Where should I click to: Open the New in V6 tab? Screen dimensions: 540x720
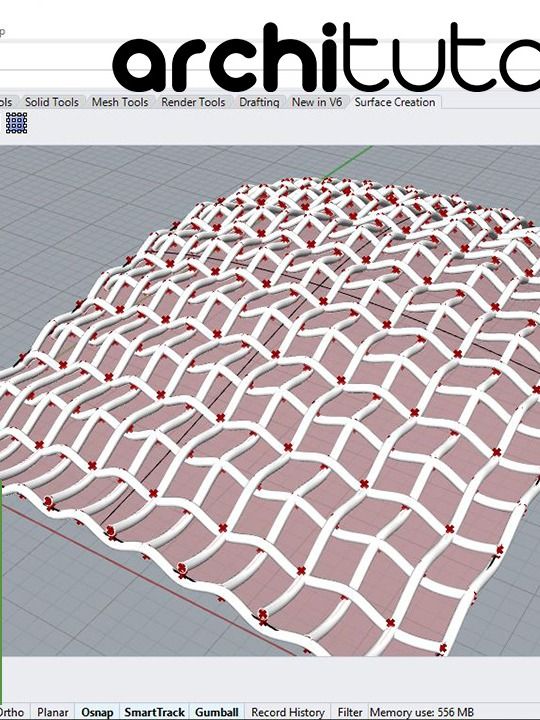click(317, 102)
